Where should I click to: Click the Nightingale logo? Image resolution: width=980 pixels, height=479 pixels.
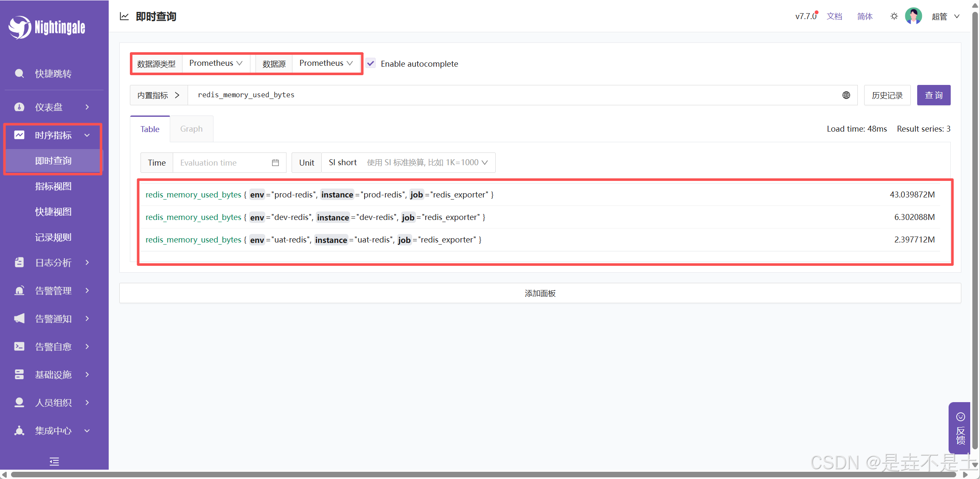pyautogui.click(x=47, y=27)
